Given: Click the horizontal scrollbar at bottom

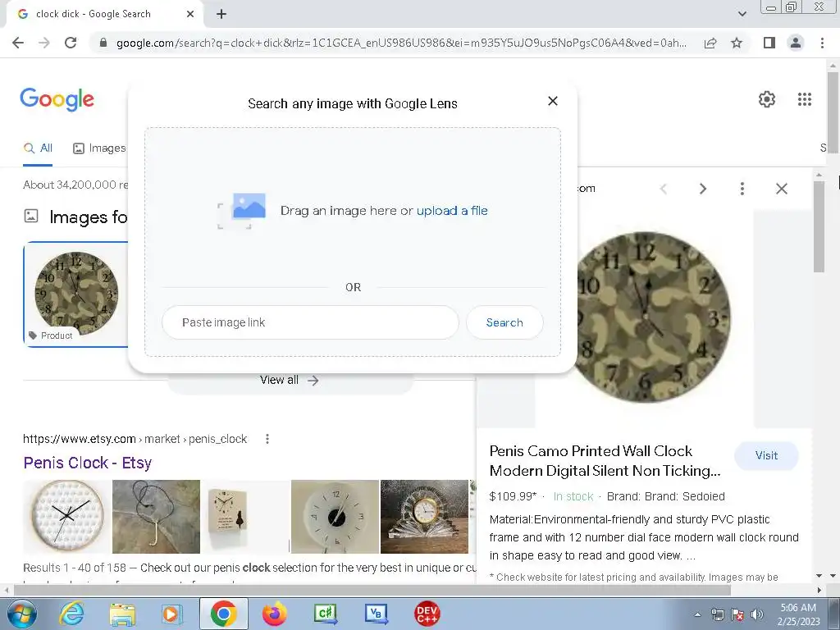Looking at the screenshot, I should click(x=372, y=590).
